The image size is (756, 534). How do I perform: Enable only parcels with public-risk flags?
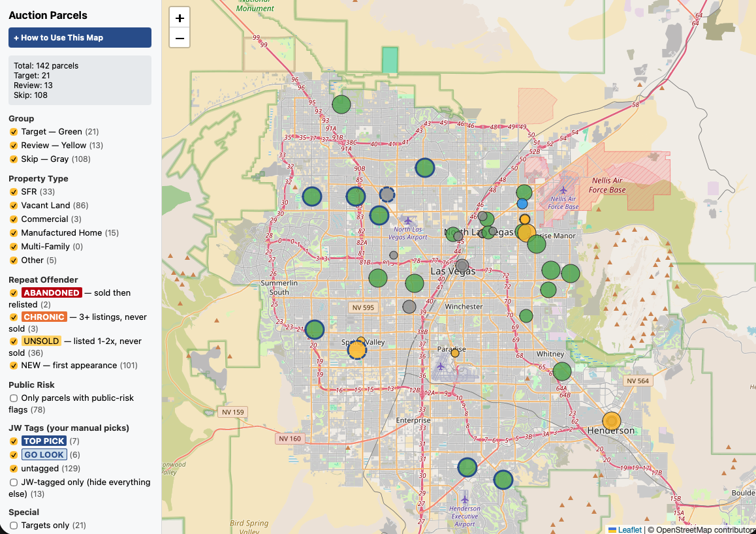pyautogui.click(x=14, y=398)
